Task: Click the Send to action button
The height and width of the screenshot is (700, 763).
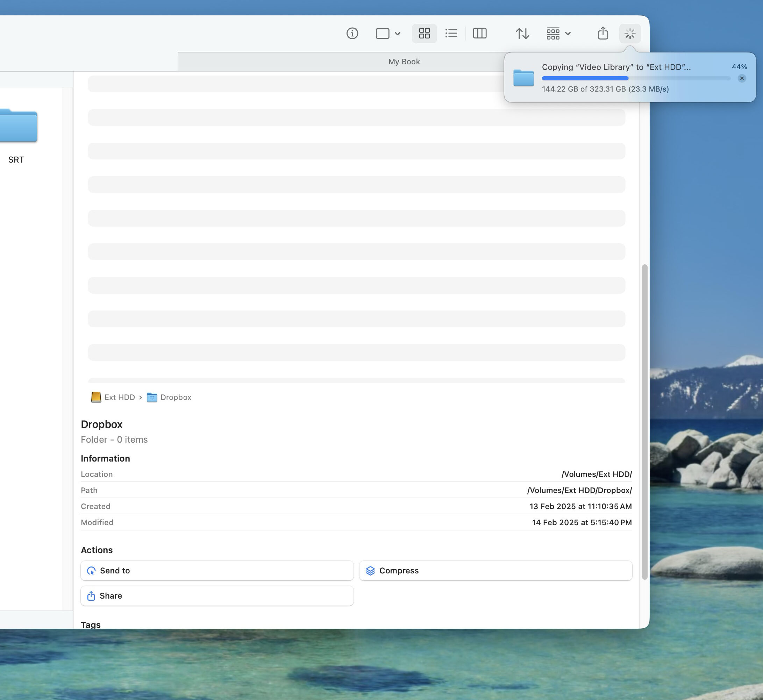Action: 217,571
